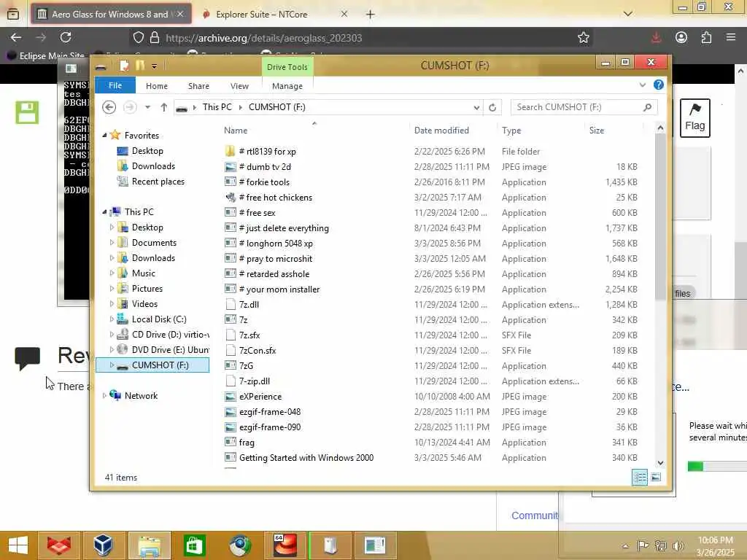The image size is (747, 560).
Task: Refresh the Explorer folder view
Action: click(492, 108)
